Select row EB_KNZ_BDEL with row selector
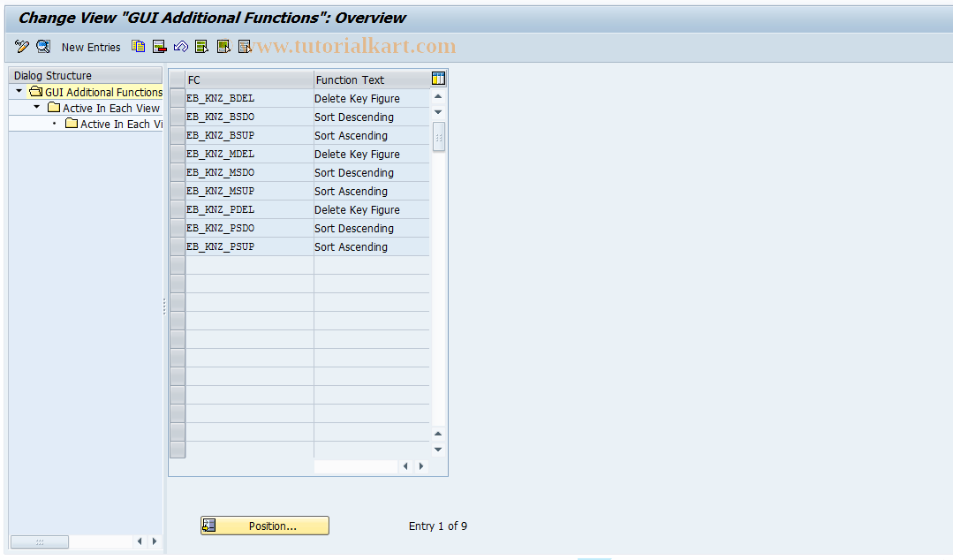 178,99
